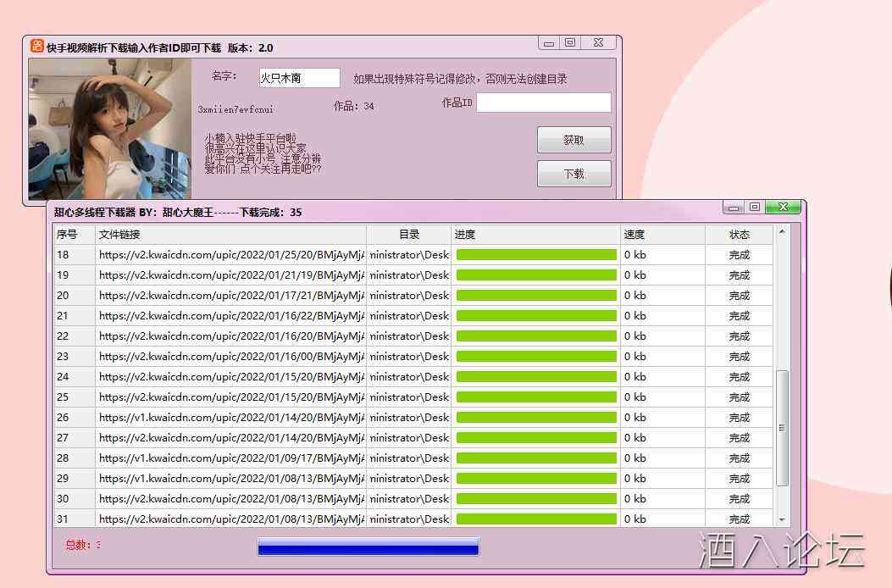Click the 速度 column header
The image size is (892, 588).
[662, 235]
